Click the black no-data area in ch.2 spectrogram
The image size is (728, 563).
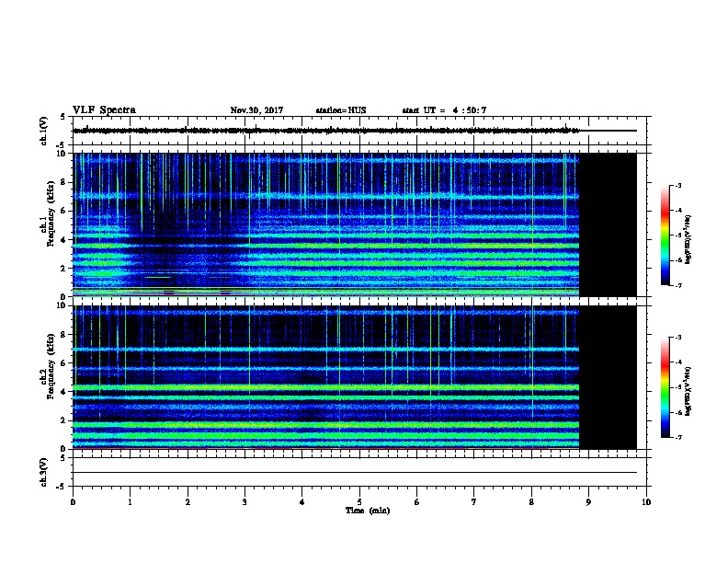[x=608, y=377]
